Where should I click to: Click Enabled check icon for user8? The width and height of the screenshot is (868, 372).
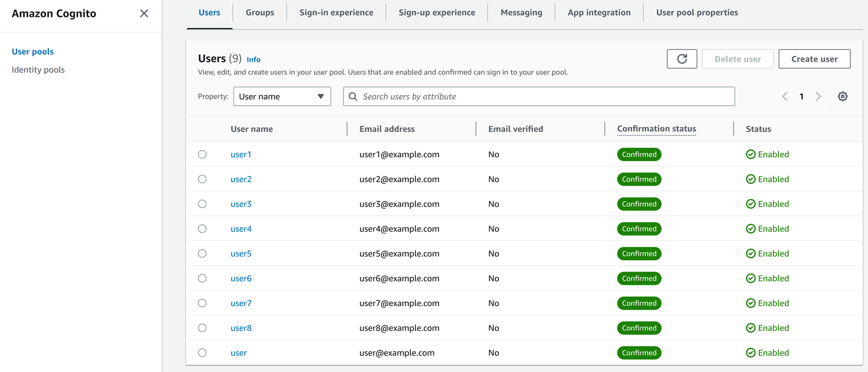tap(751, 328)
